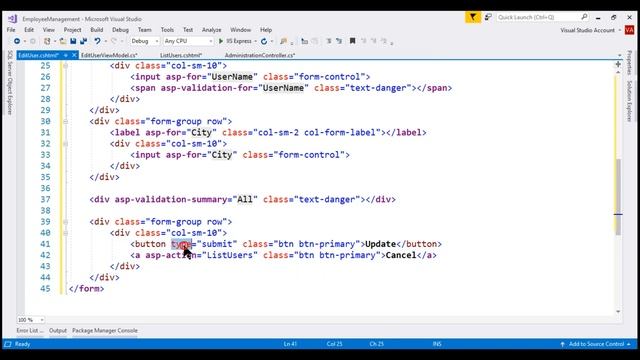The width and height of the screenshot is (640, 360).
Task: Click the Find in Files toolbar icon
Action: pos(283,41)
